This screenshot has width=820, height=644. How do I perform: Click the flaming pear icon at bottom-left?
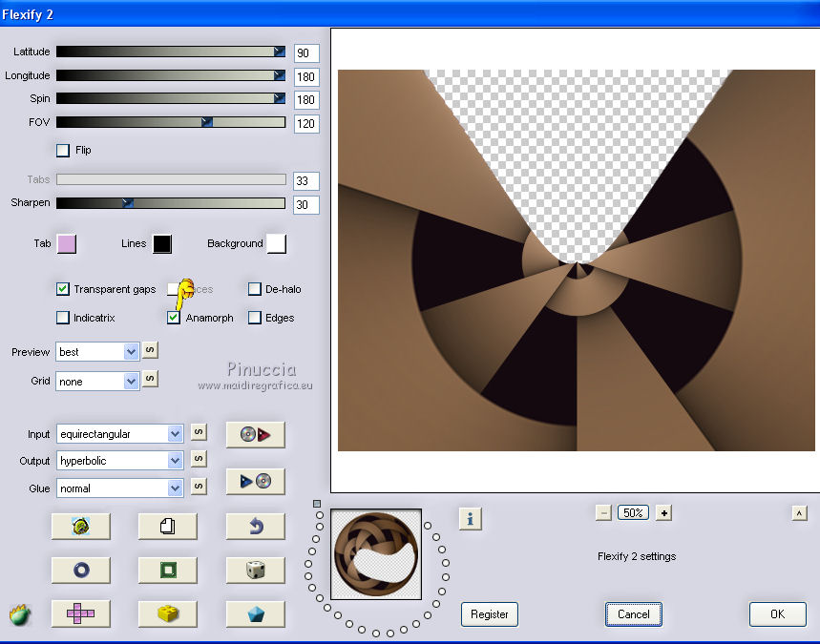pos(20,614)
